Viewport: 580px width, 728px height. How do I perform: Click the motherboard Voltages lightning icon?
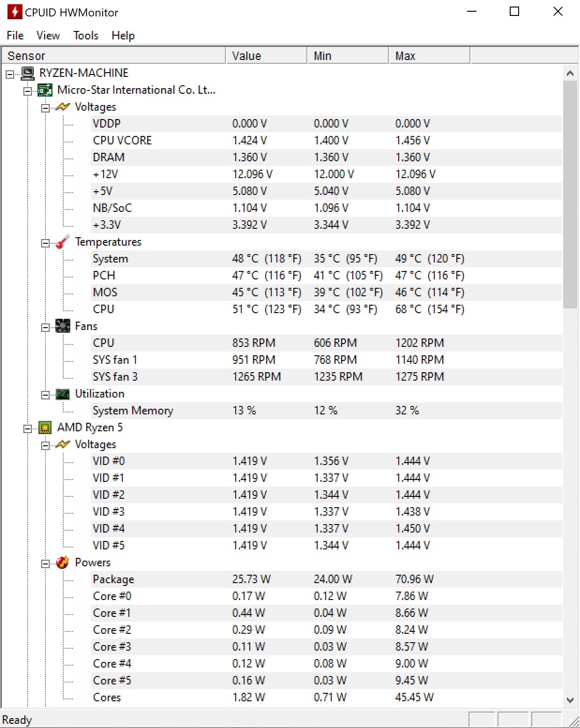[63, 107]
